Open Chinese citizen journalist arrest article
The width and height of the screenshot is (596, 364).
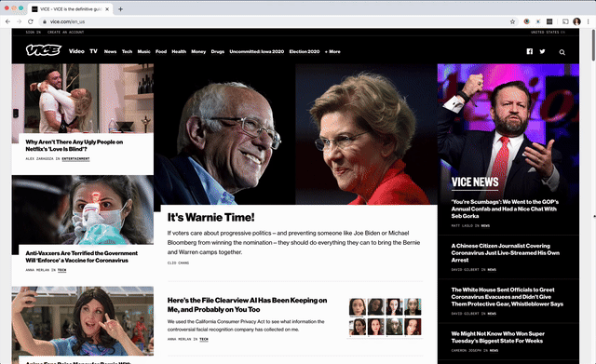tap(505, 253)
